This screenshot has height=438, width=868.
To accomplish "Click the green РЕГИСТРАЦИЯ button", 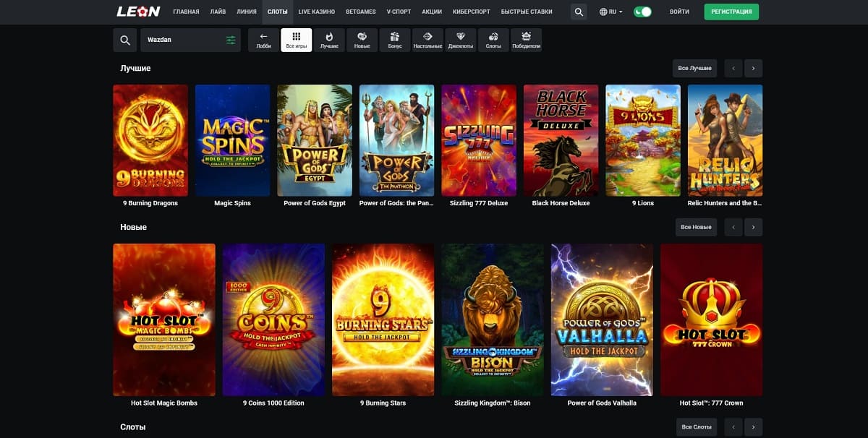I will coord(731,12).
